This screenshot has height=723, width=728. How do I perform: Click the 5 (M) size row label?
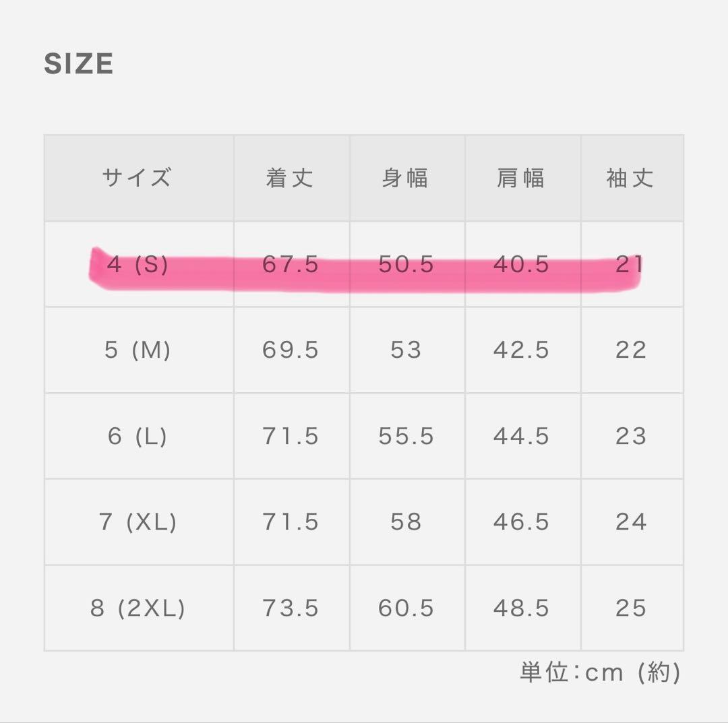pyautogui.click(x=137, y=350)
